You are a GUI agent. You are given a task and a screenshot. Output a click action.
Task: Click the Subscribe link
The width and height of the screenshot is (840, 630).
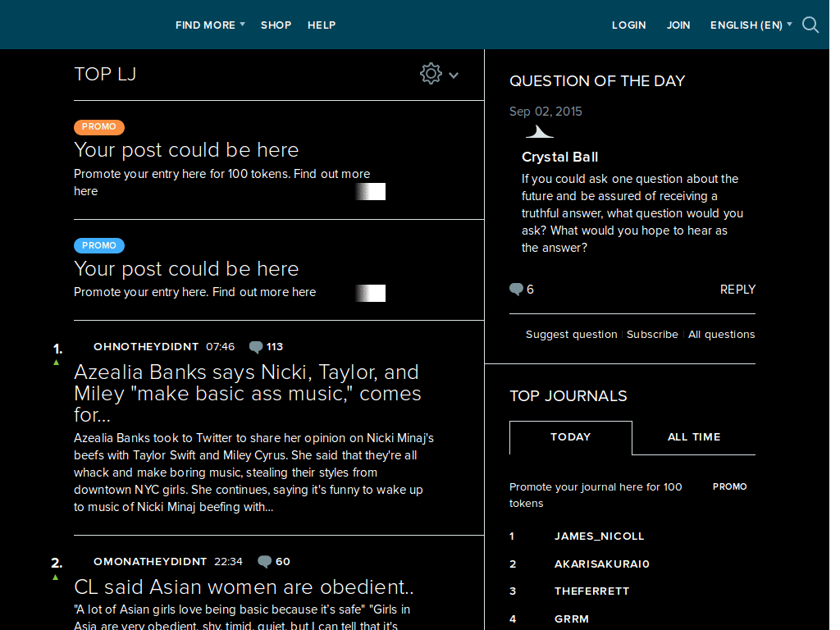652,335
